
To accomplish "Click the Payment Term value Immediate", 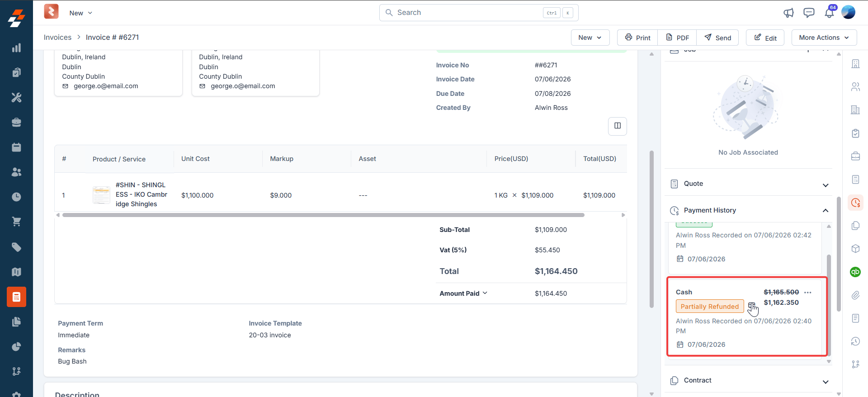I will [x=74, y=335].
